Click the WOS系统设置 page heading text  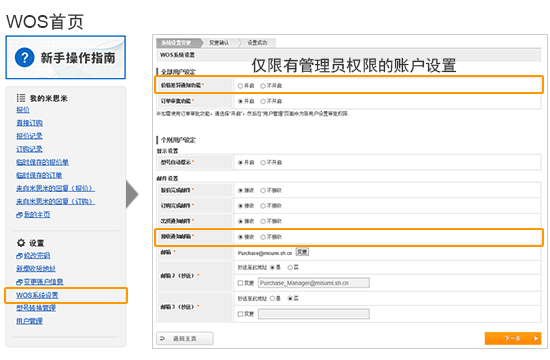click(x=177, y=55)
